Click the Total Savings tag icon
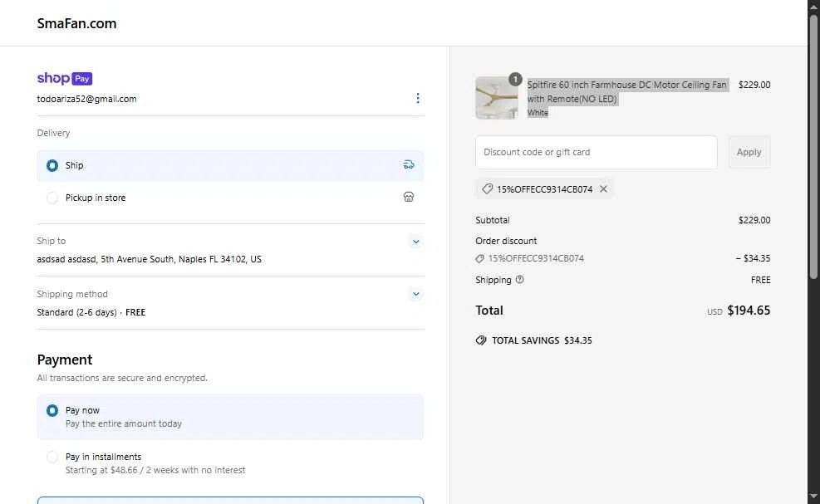Image resolution: width=820 pixels, height=504 pixels. pos(481,340)
